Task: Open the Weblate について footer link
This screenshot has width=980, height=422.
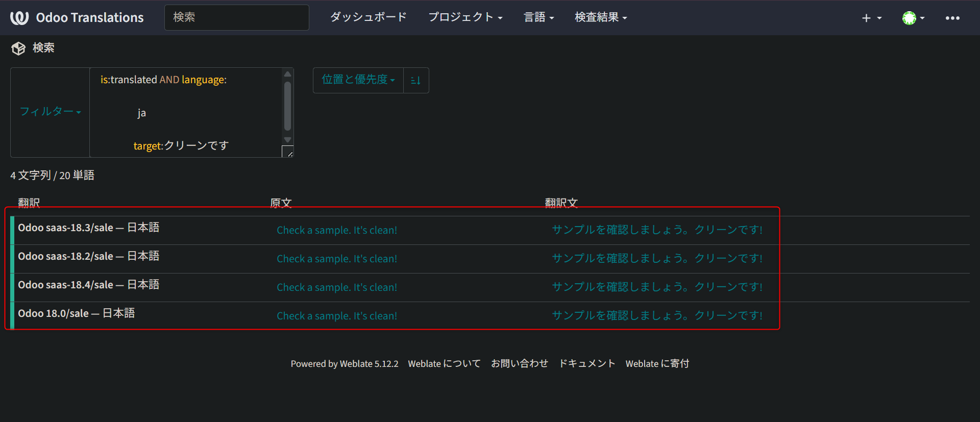Action: pos(444,364)
